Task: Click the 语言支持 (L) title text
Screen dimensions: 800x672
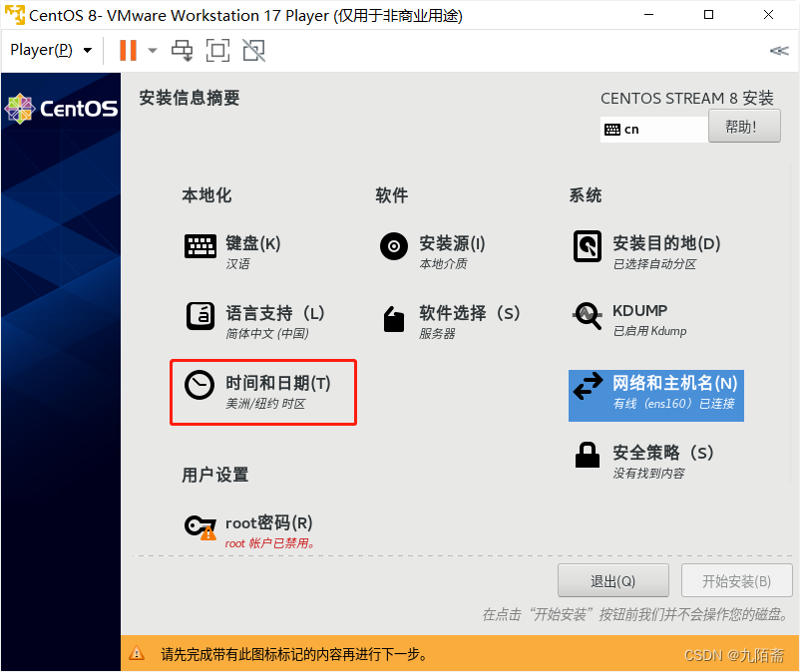Action: click(x=275, y=313)
